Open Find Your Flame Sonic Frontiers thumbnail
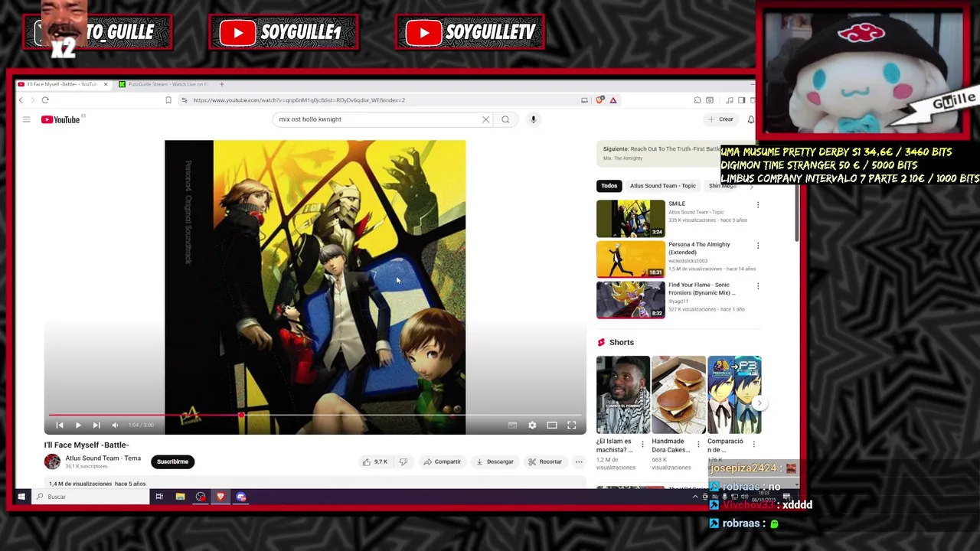This screenshot has width=980, height=551. 631,300
